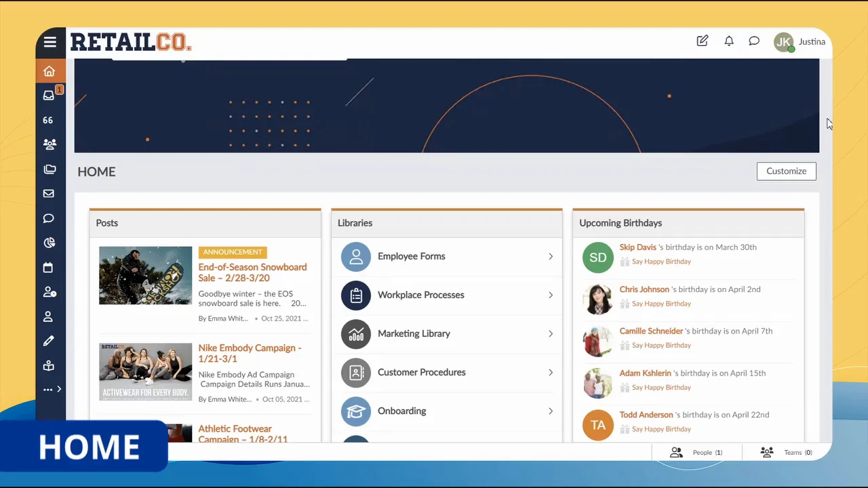Say Happy Birthday to Todd Anderson

pyautogui.click(x=661, y=429)
